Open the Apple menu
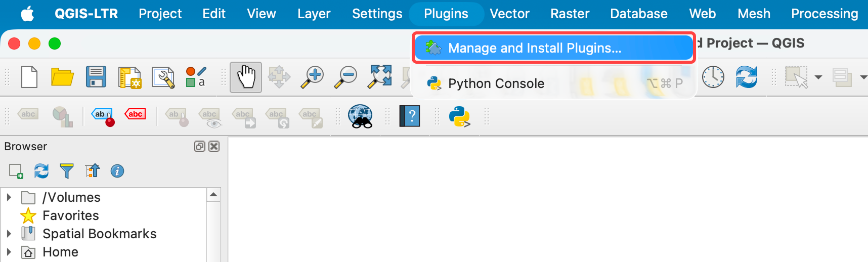The height and width of the screenshot is (262, 868). tap(28, 14)
